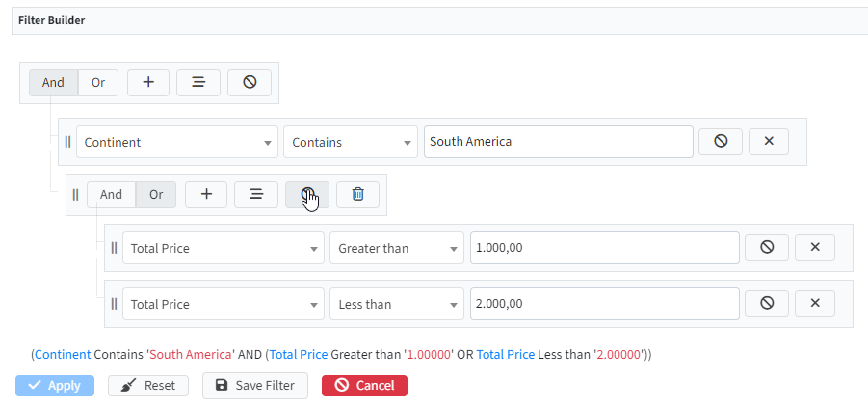
Task: Remove the Less than condition row
Action: click(x=815, y=303)
